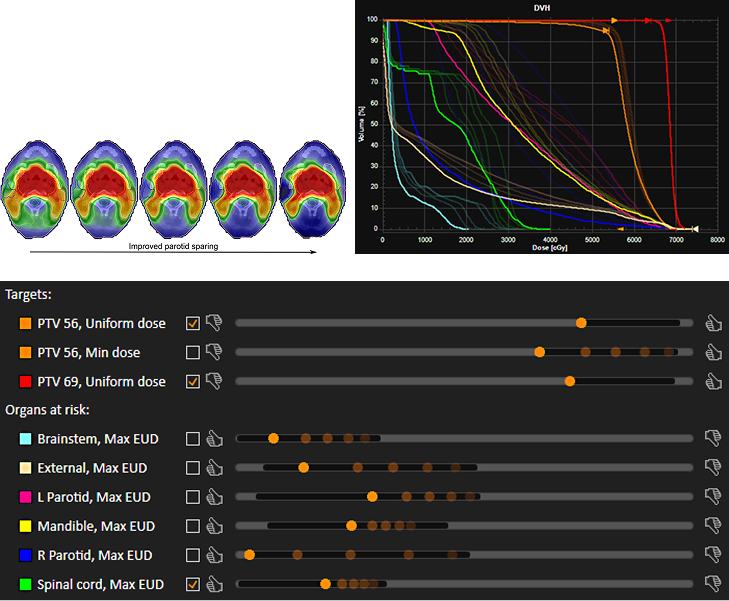
Task: Uncheck the Spinal cord Max EUD checkbox
Action: (x=193, y=584)
